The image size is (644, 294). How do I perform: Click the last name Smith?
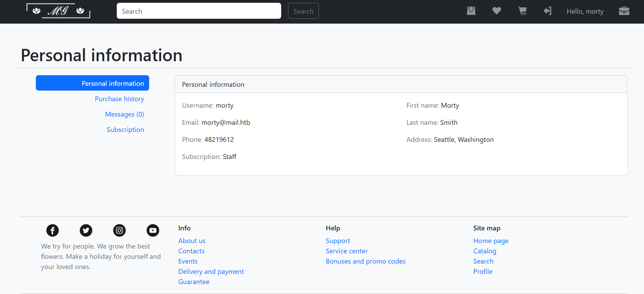(x=449, y=122)
